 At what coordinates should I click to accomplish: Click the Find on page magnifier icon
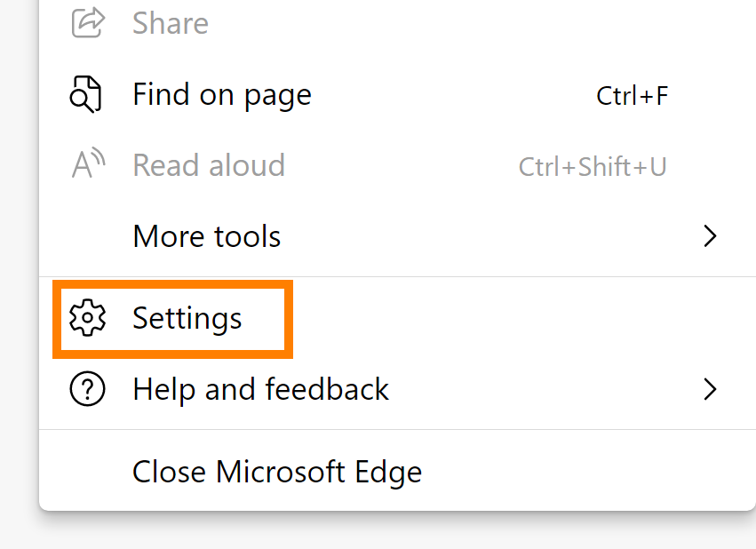pos(87,94)
